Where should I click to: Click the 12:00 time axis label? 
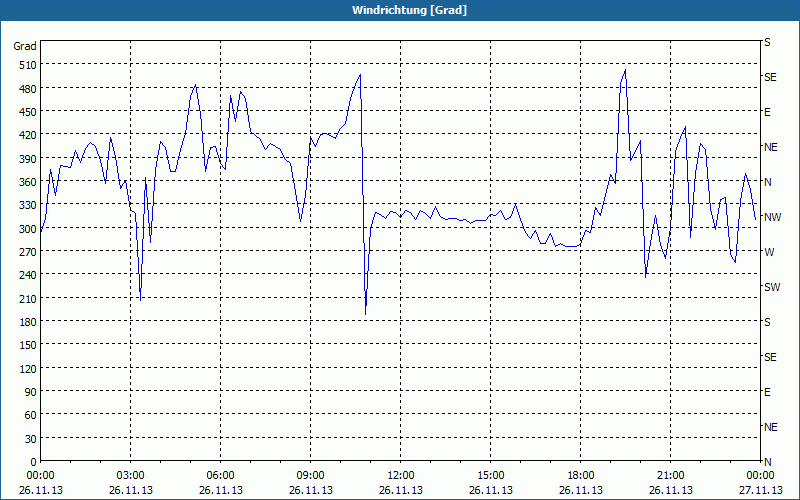pos(401,476)
